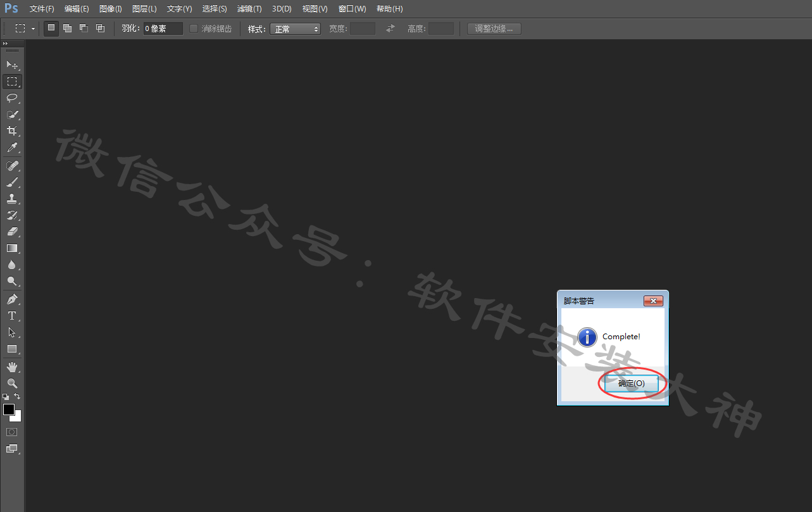812x512 pixels.
Task: Choose Intersect with selection mode
Action: 100,28
